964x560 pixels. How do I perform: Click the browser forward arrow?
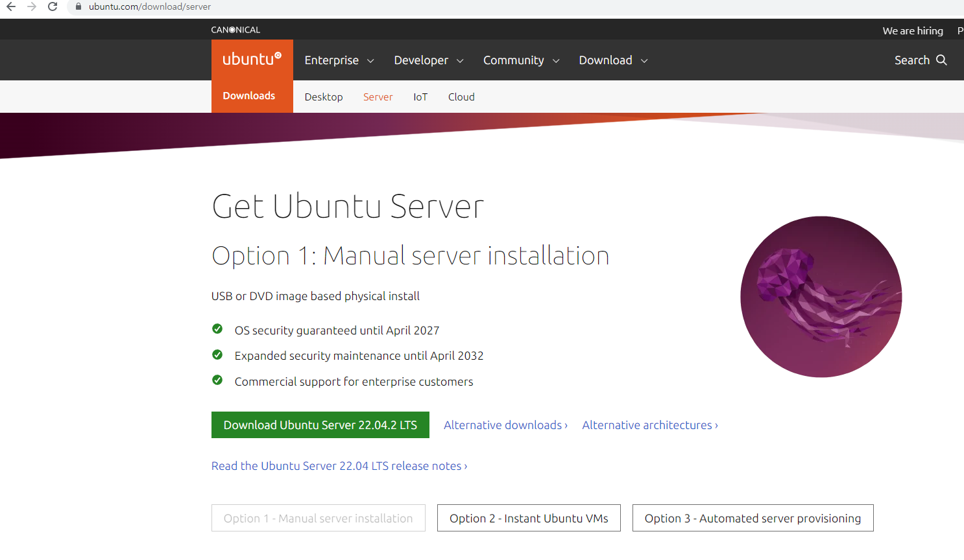(x=32, y=6)
